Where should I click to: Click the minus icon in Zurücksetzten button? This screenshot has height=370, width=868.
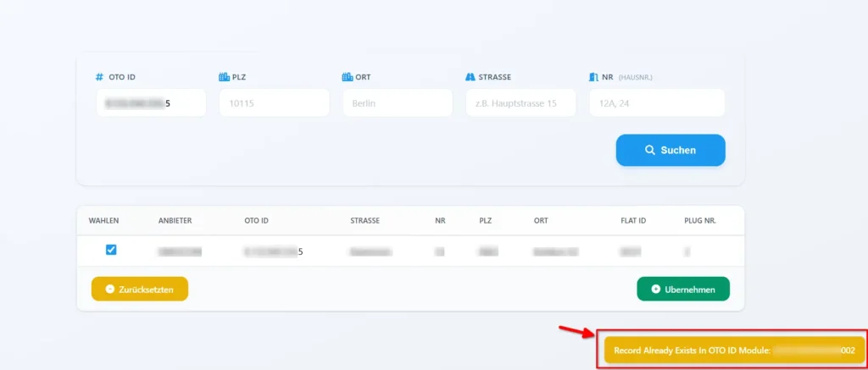[x=109, y=290]
